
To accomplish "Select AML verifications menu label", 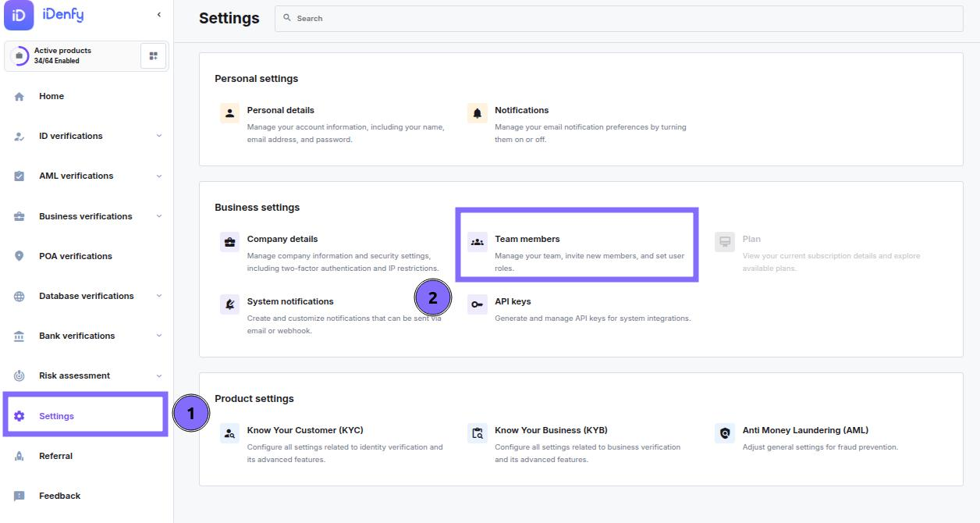I will click(76, 176).
